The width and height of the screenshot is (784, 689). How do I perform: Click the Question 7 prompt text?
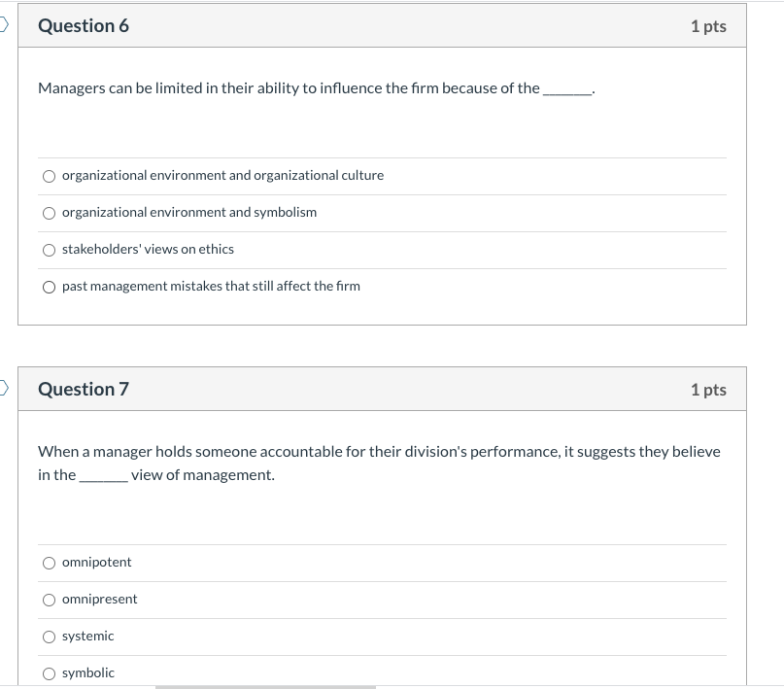coord(379,450)
